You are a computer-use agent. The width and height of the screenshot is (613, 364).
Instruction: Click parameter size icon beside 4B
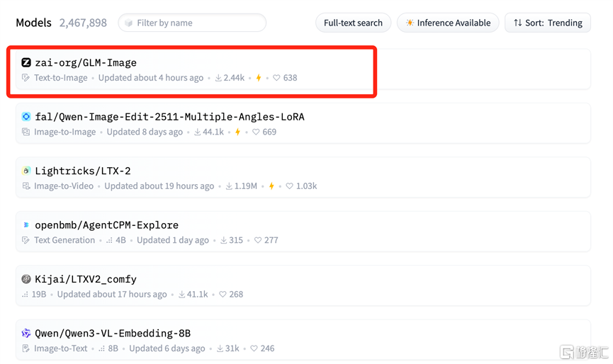tap(109, 241)
